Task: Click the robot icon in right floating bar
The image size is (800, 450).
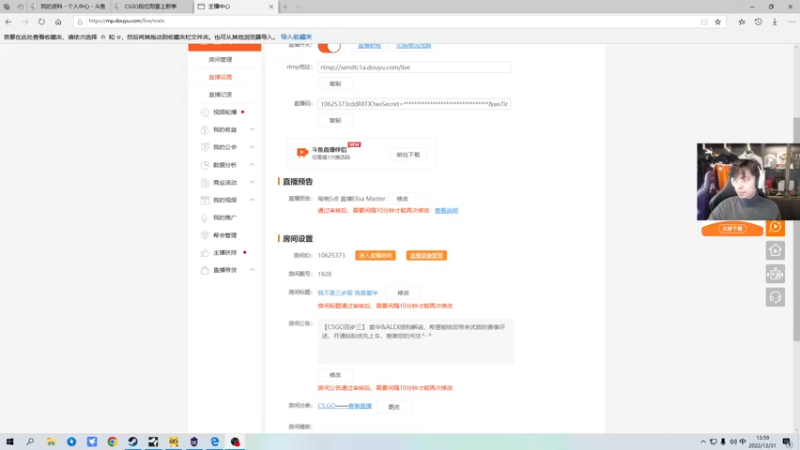Action: [x=776, y=274]
